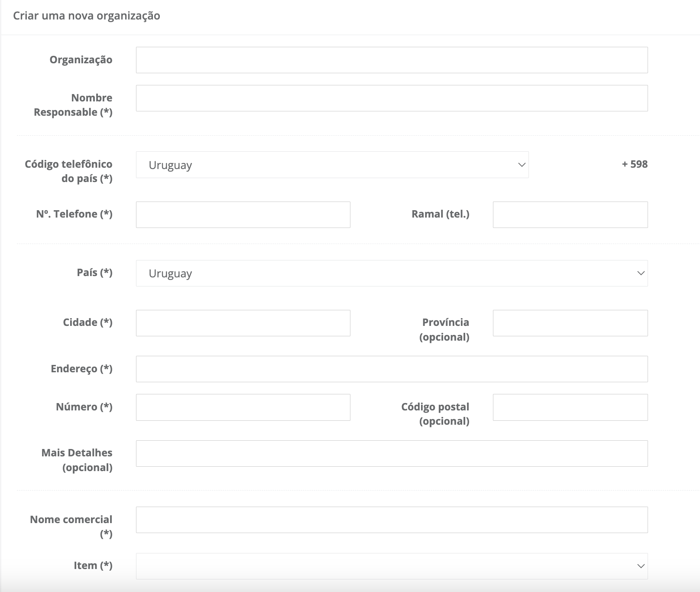
Task: Click the Nº. Telefone input field
Action: (x=243, y=215)
